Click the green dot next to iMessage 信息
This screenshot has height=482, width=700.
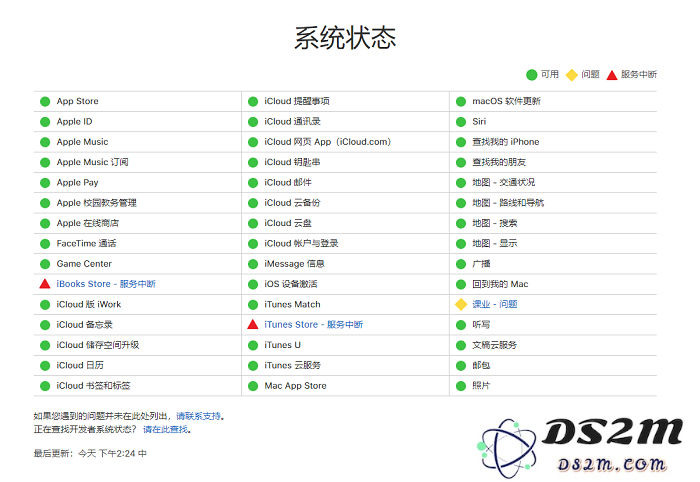[253, 264]
